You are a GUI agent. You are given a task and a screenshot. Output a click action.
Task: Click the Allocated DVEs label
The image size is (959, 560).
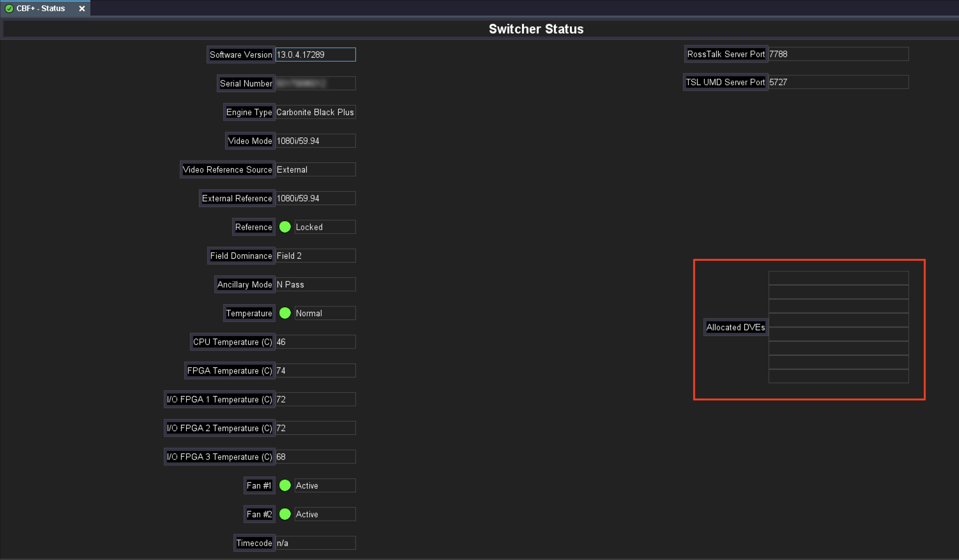pos(735,327)
